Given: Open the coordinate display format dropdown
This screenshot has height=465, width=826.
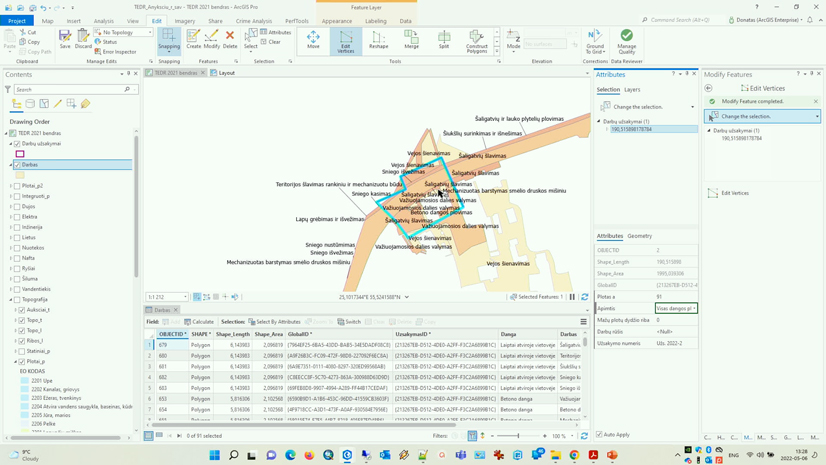Looking at the screenshot, I should (x=407, y=297).
